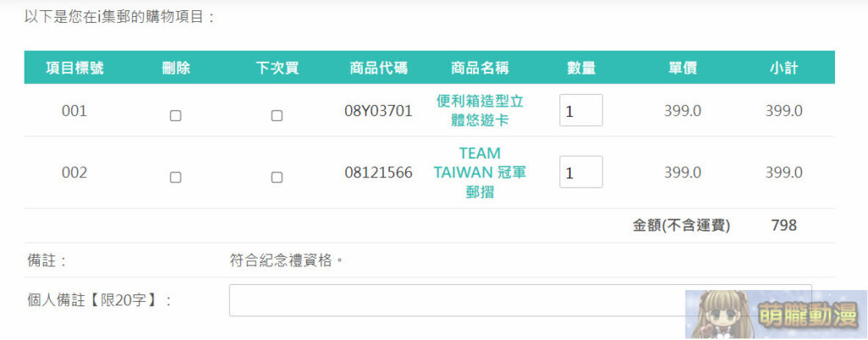Click the 小計 column header
This screenshot has height=340, width=868.
pos(783,69)
